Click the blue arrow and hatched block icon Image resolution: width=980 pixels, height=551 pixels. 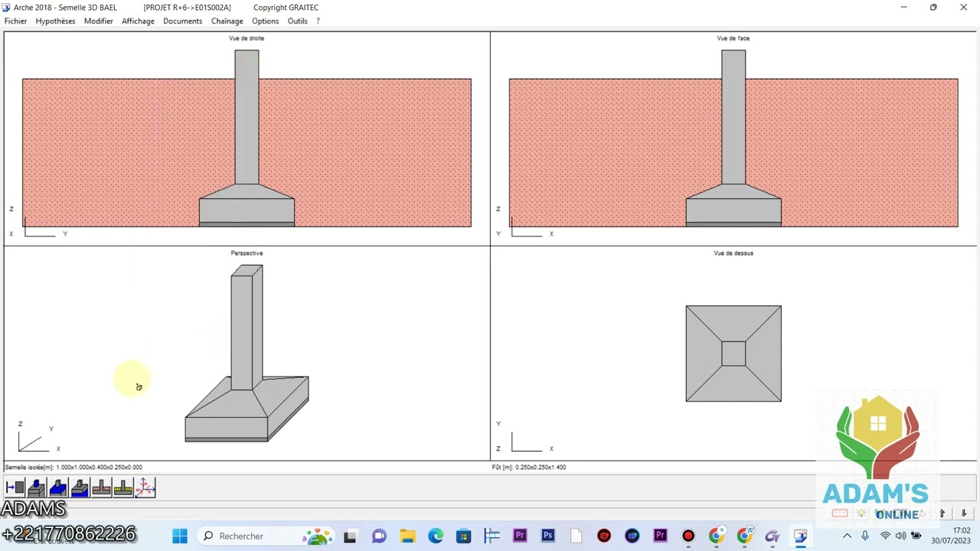click(x=15, y=487)
